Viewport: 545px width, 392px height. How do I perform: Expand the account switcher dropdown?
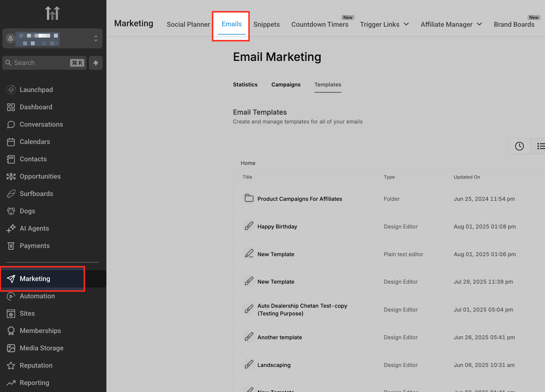(x=96, y=39)
